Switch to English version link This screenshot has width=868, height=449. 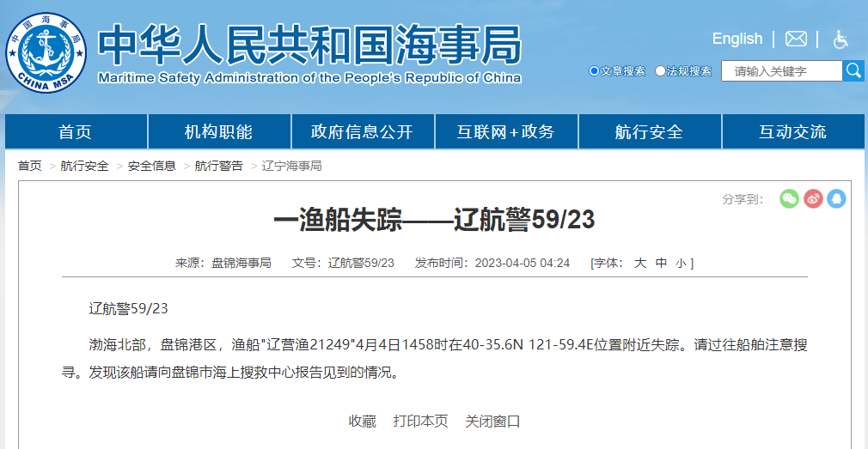point(737,39)
